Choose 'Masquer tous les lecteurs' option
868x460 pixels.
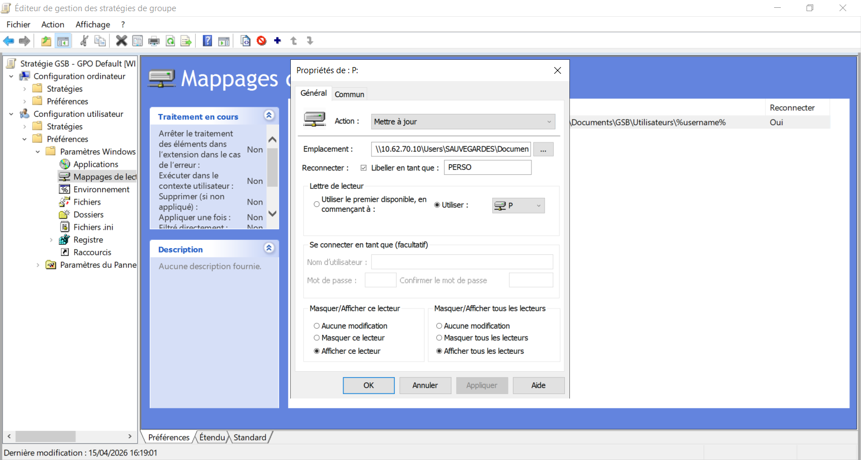(439, 338)
